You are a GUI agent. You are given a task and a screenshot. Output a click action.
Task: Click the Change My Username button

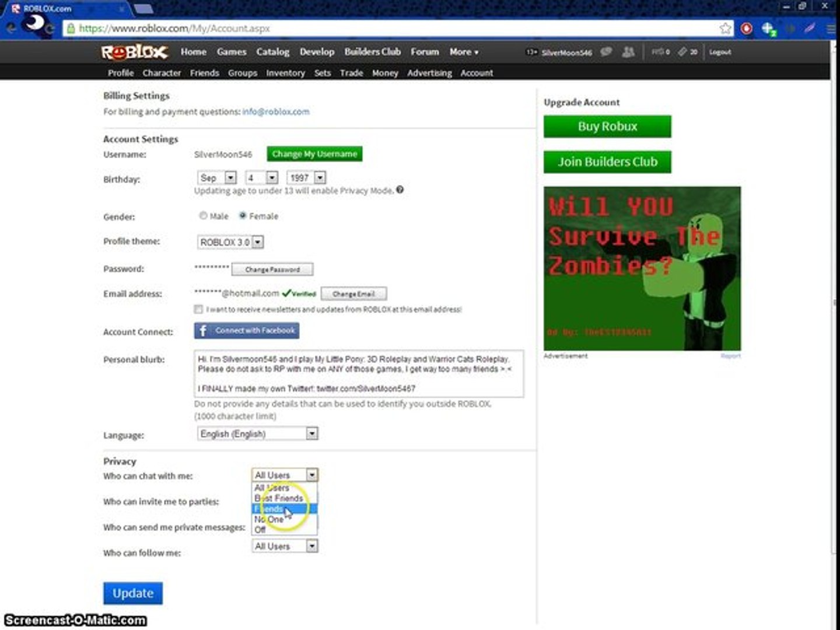coord(315,154)
